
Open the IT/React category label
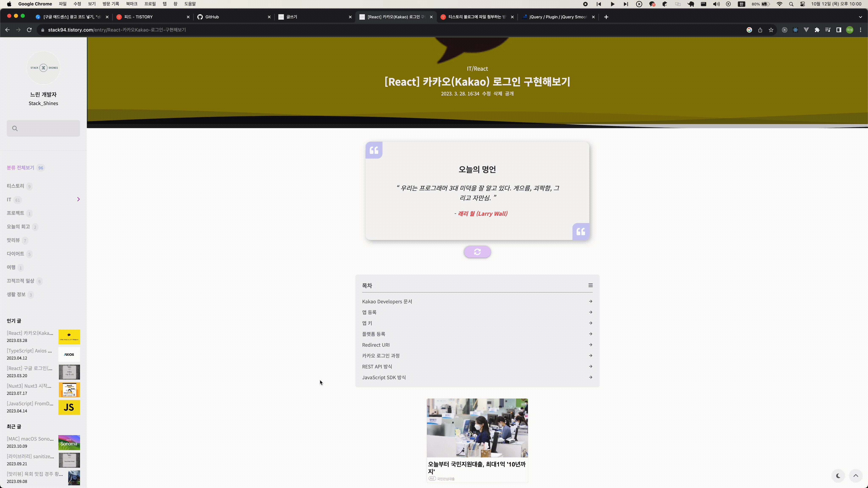pyautogui.click(x=477, y=69)
